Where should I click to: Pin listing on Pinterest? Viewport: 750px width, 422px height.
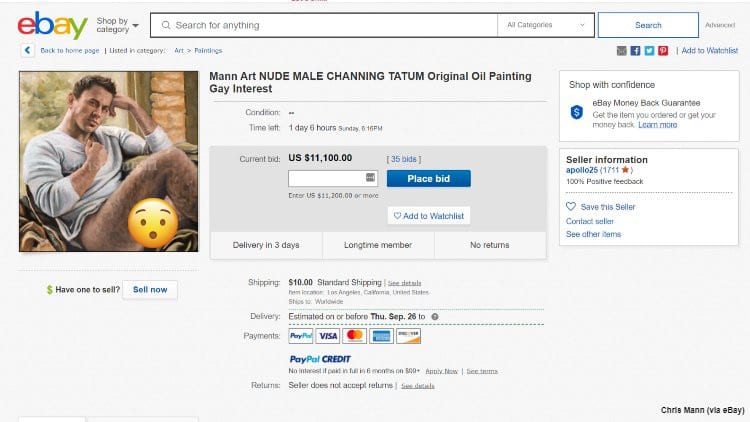pyautogui.click(x=663, y=50)
